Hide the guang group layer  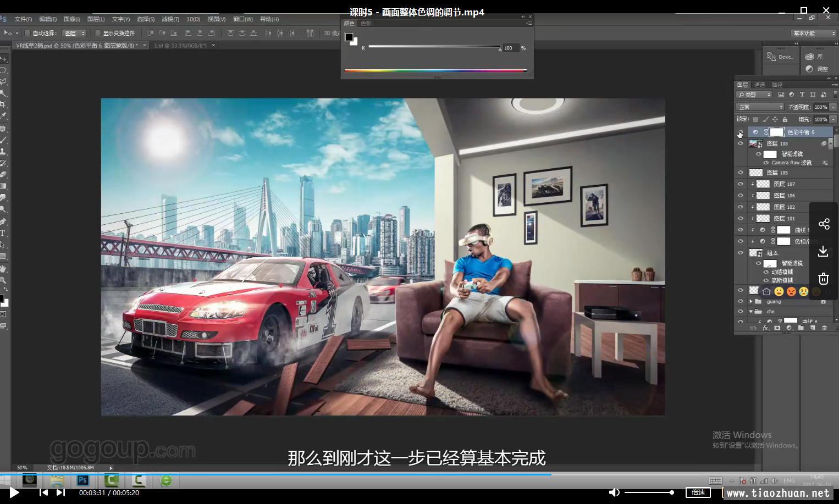(x=740, y=301)
